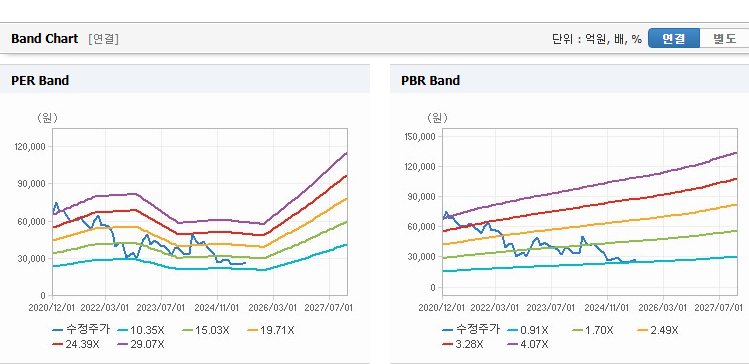This screenshot has height=364, width=749.
Task: Click the 2020/12/01 date on PER chart
Action: pyautogui.click(x=52, y=307)
